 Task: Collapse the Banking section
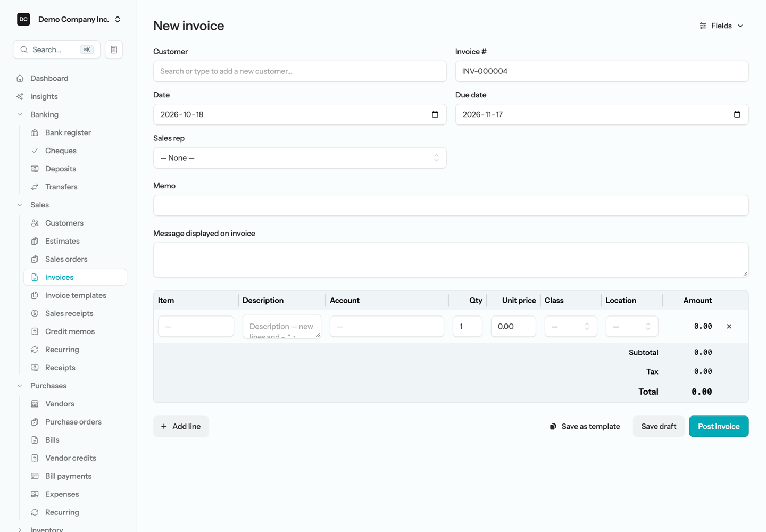pyautogui.click(x=20, y=114)
